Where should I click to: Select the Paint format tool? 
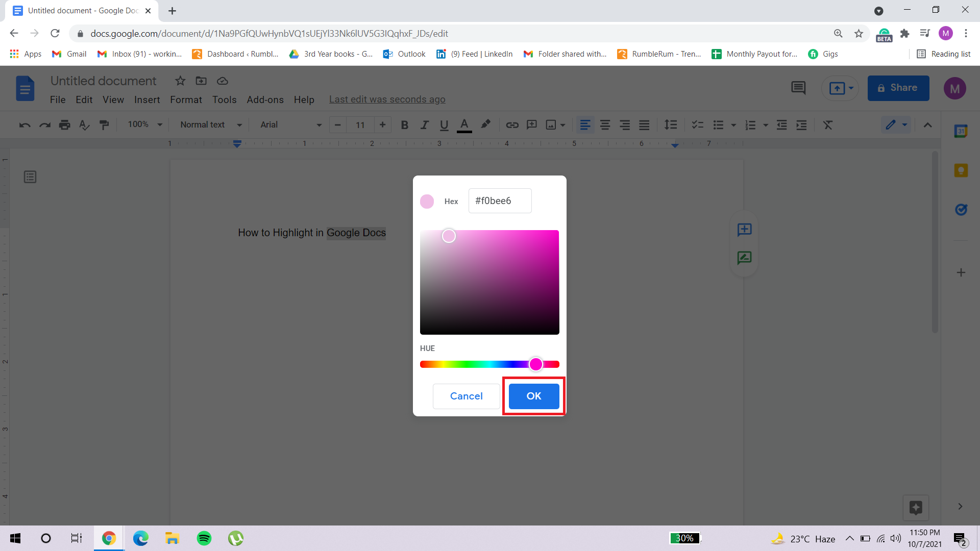coord(104,125)
